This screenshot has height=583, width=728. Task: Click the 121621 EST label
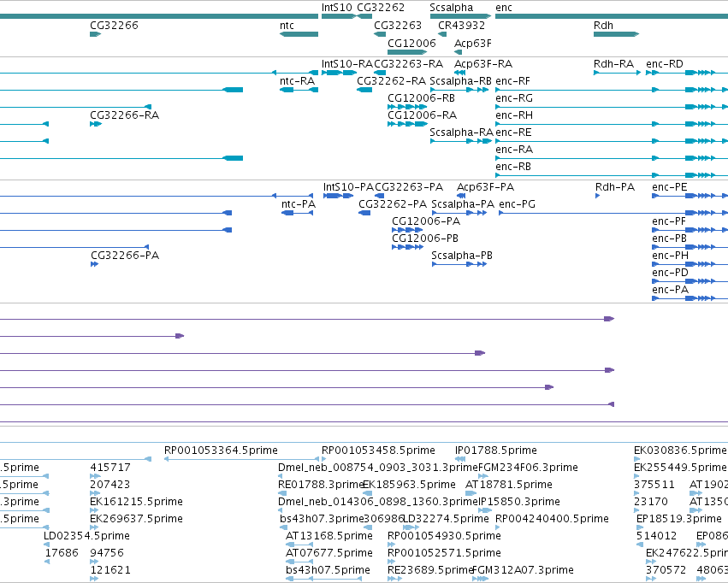coord(110,570)
